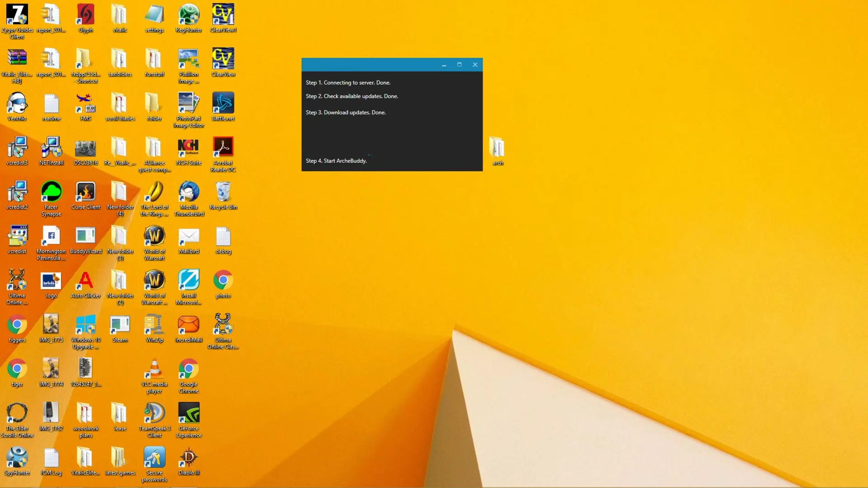Open the Windows 10 Upgrade icon
This screenshot has height=488, width=868.
pos(85,325)
